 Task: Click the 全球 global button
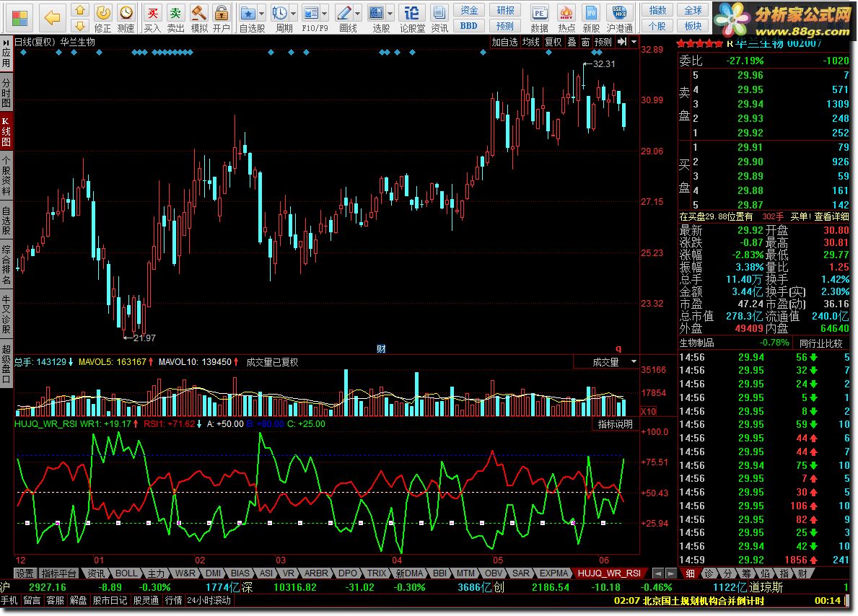coord(693,10)
